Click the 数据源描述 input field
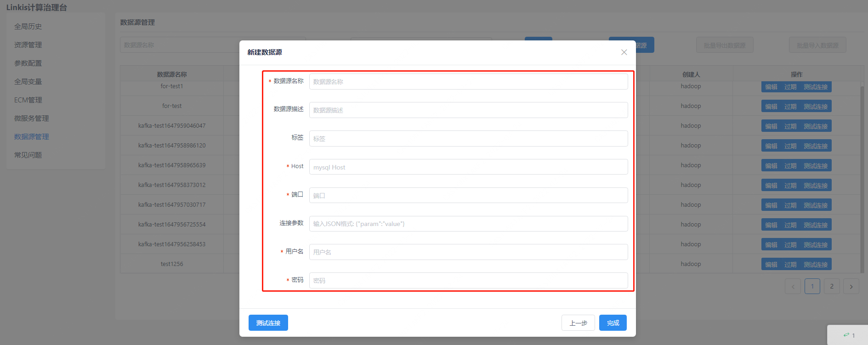Screen dimensions: 868x345 (x=468, y=110)
